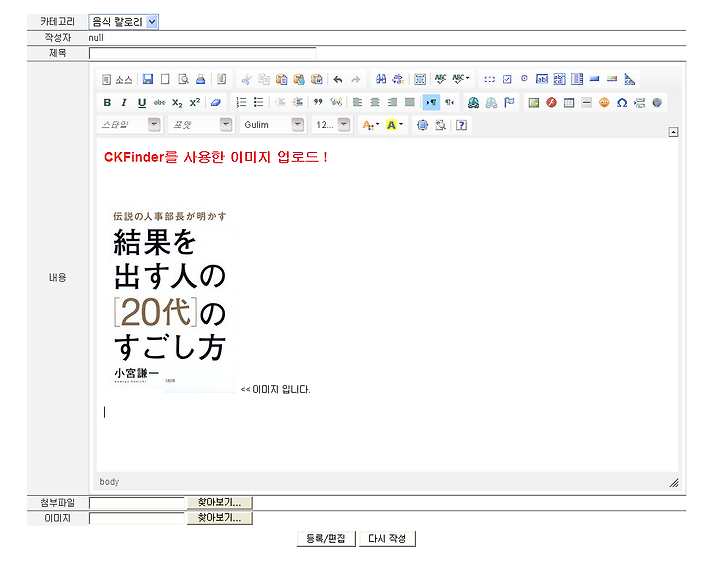Open the Text Color picker
Image resolution: width=720 pixels, height=566 pixels.
pyautogui.click(x=371, y=125)
